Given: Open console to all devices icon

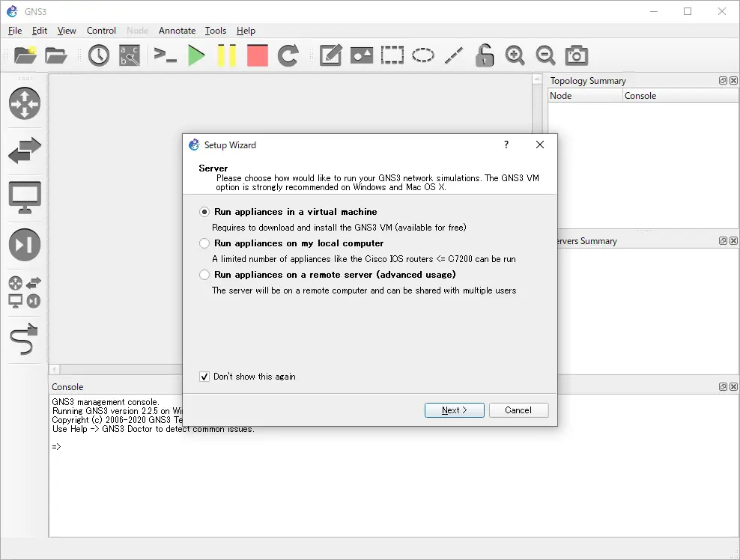Looking at the screenshot, I should pos(166,55).
